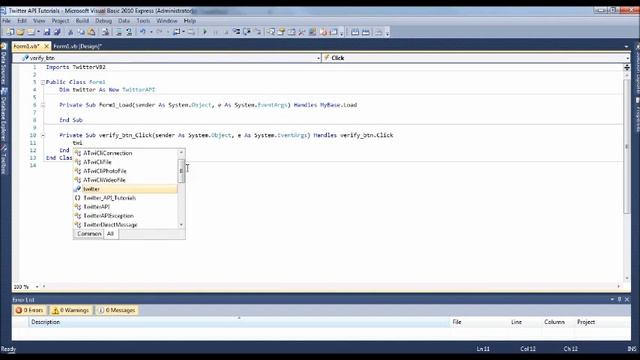The height and width of the screenshot is (360, 640).
Task: Open the Properties Window toolbar icon
Action: click(x=281, y=32)
